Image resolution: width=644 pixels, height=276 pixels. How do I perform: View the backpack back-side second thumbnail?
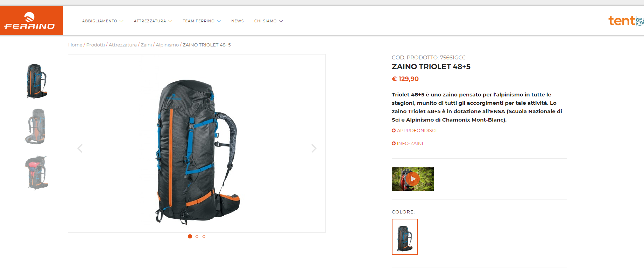pyautogui.click(x=36, y=126)
